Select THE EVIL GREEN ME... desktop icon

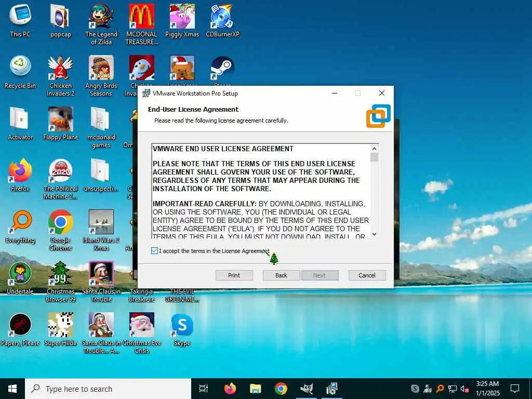182,295
